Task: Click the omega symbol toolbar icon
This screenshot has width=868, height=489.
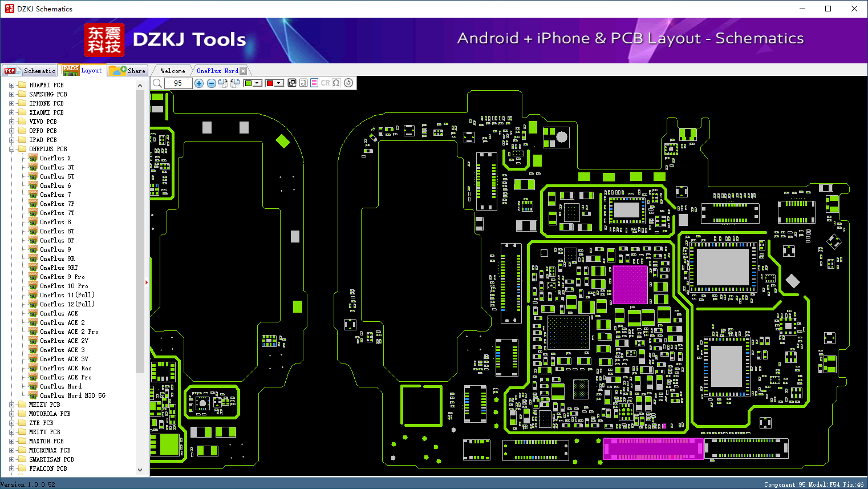Action: tap(336, 83)
